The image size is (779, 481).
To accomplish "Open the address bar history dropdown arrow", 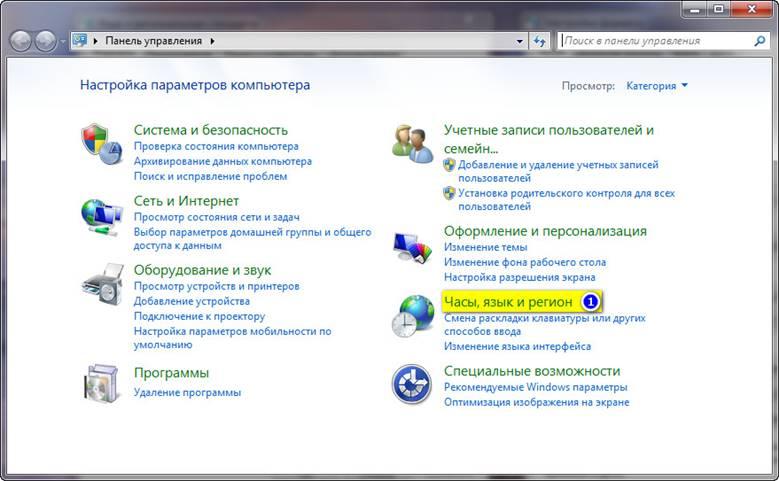I will (x=519, y=41).
